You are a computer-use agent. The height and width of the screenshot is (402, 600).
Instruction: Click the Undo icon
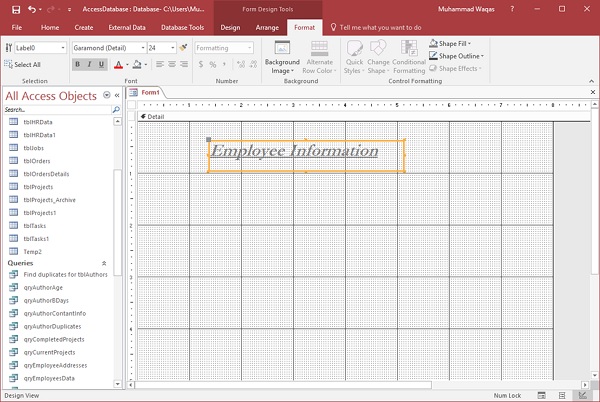coord(30,8)
